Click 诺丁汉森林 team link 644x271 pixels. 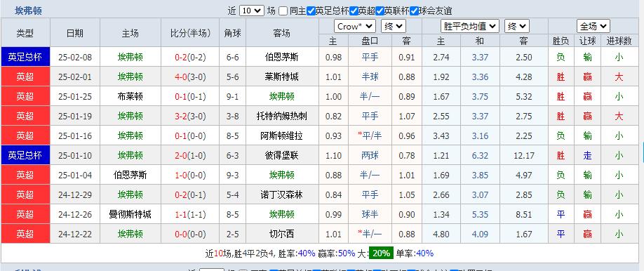282,195
